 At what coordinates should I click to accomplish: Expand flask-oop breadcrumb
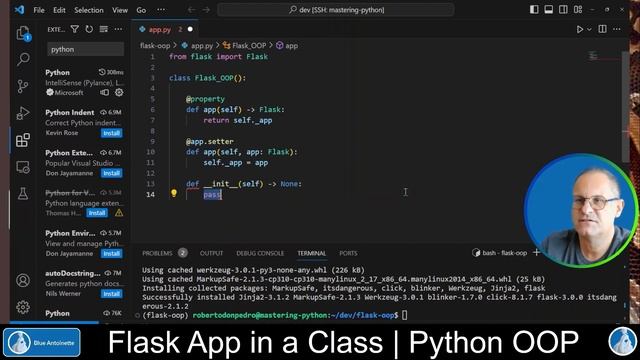pyautogui.click(x=155, y=46)
